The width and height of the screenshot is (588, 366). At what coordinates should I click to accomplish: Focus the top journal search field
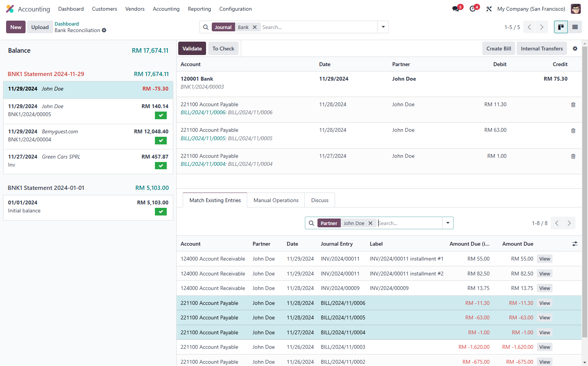coord(319,27)
